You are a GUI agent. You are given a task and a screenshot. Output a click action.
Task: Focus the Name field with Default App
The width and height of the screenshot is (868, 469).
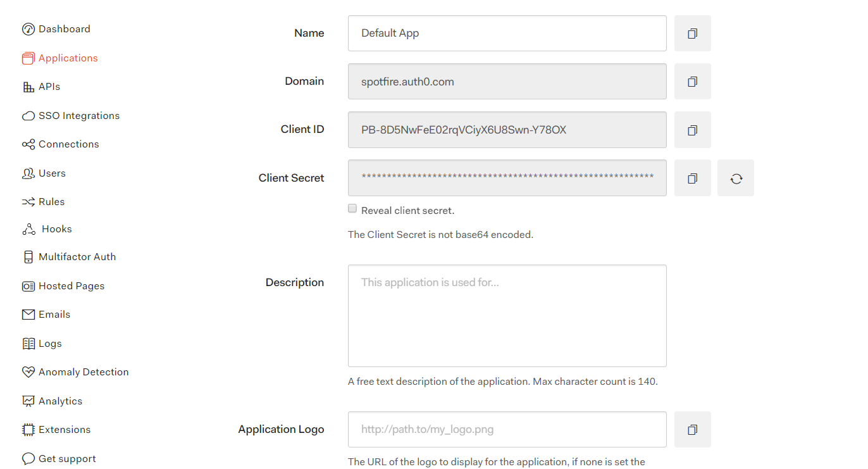pos(507,33)
